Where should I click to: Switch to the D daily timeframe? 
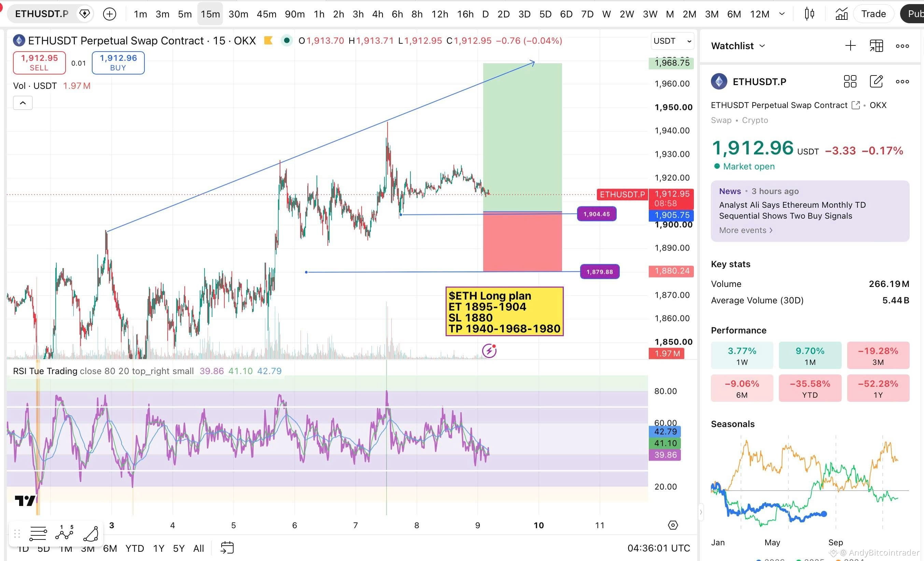(485, 14)
